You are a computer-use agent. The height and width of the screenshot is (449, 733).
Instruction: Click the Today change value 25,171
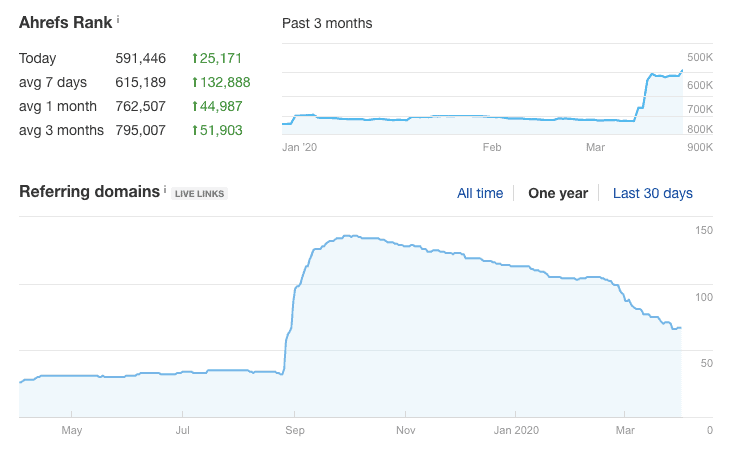click(x=221, y=58)
